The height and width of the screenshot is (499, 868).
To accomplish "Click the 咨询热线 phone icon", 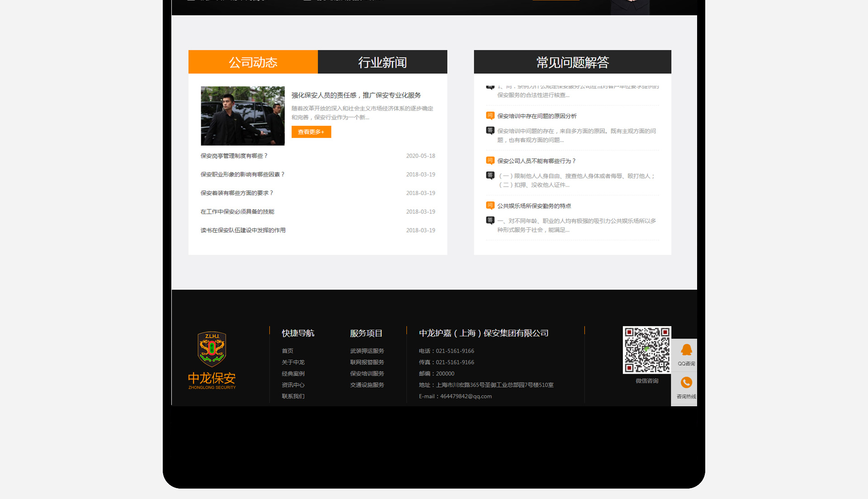I will tap(686, 383).
